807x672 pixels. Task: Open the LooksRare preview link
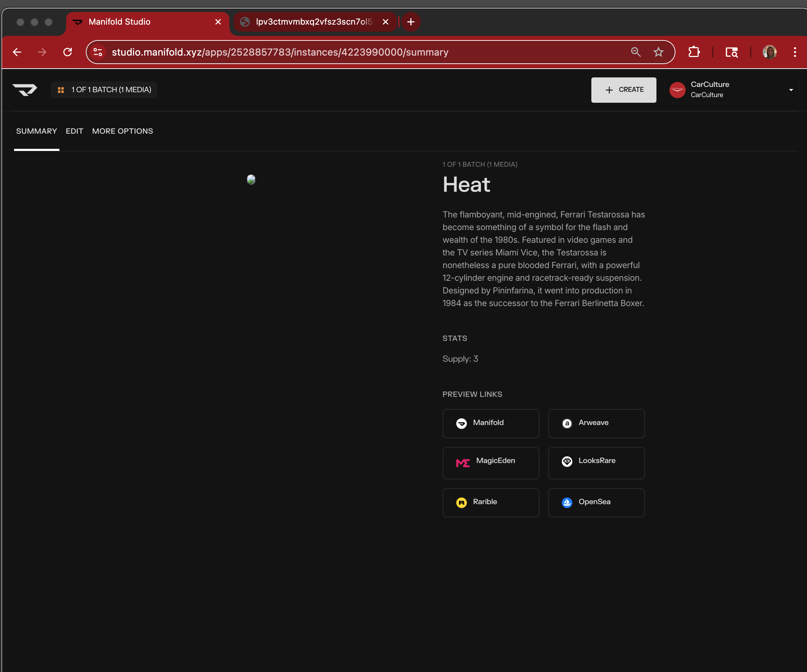point(596,462)
